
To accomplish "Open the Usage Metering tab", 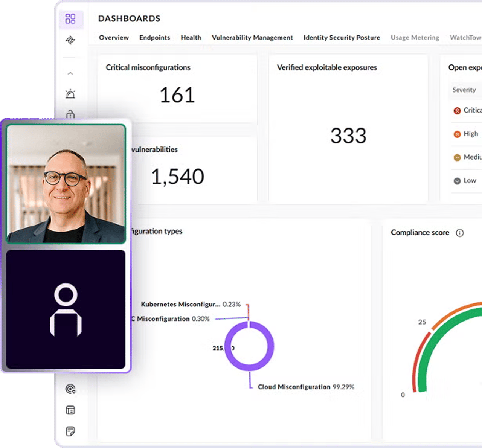I will pos(415,38).
